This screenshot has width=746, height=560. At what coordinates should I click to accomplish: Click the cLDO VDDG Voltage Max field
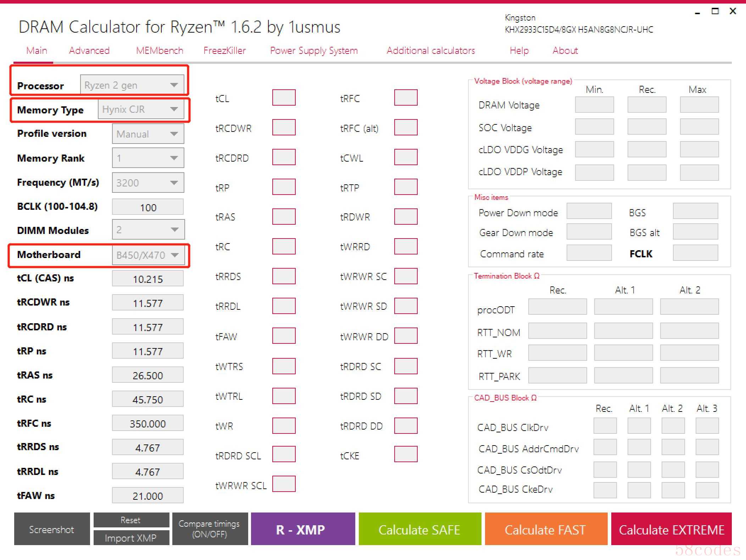(x=699, y=149)
